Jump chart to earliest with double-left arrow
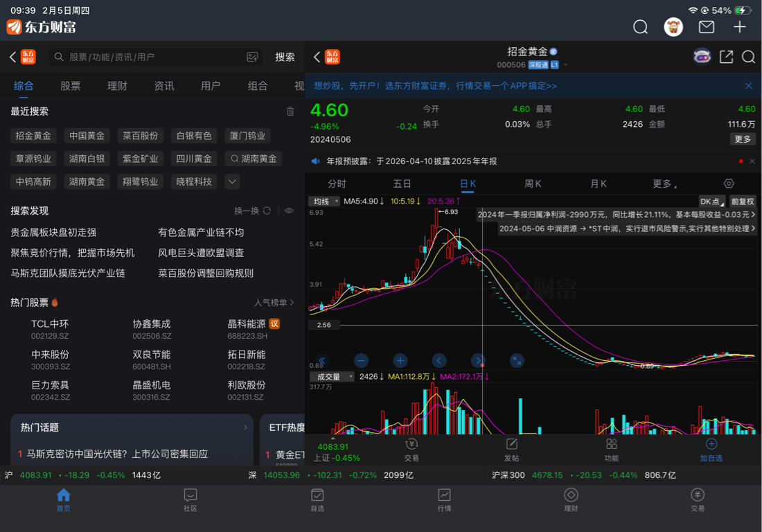Screen dimensions: 762x532 pyautogui.click(x=321, y=360)
